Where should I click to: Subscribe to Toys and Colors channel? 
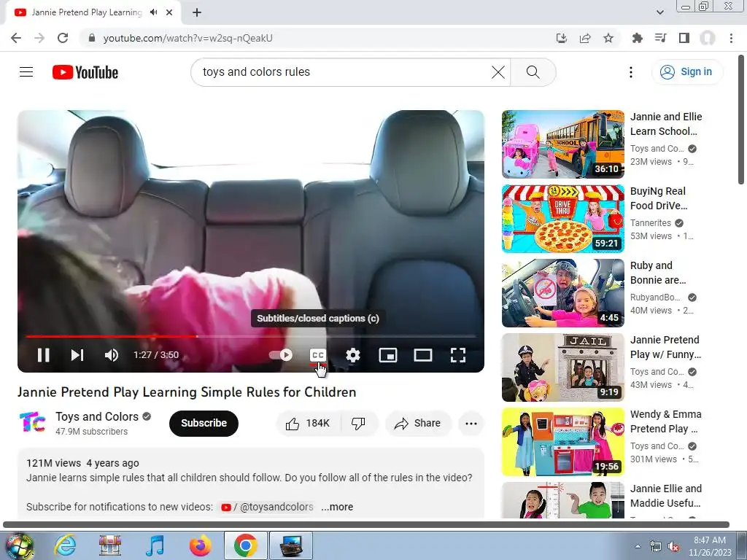pyautogui.click(x=204, y=423)
